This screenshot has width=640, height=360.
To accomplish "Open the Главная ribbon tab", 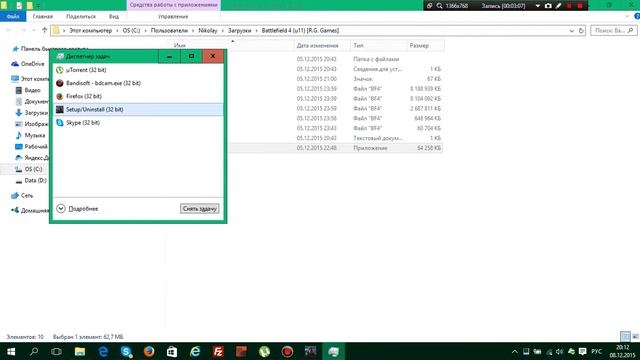I will point(42,16).
